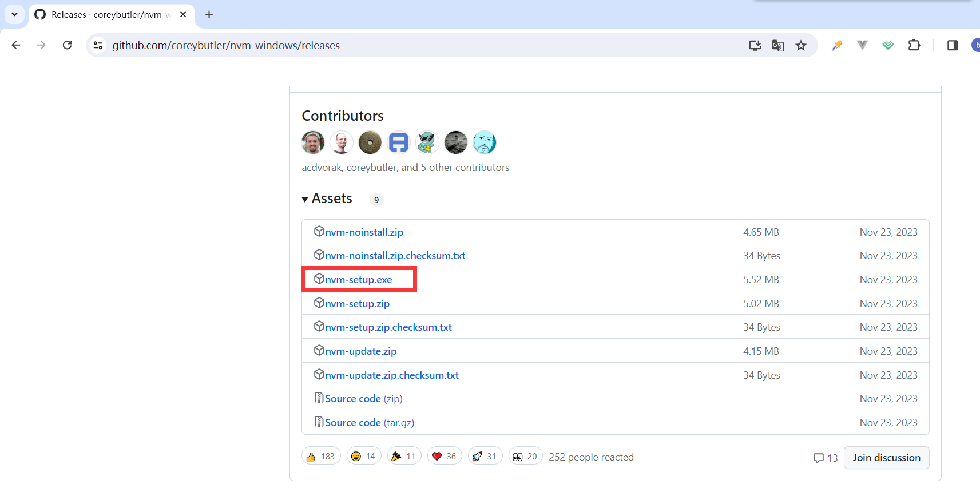
Task: Download nvm-setup.zip
Action: [x=358, y=304]
